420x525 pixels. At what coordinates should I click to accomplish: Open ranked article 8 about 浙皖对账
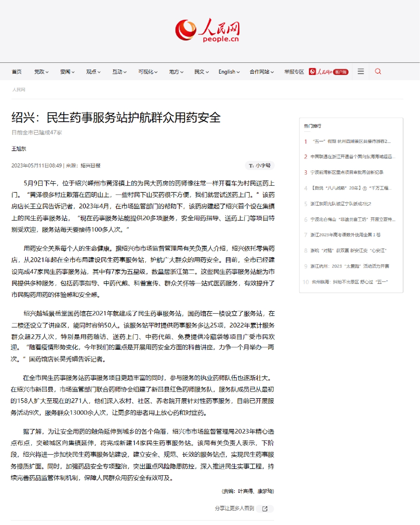349,251
